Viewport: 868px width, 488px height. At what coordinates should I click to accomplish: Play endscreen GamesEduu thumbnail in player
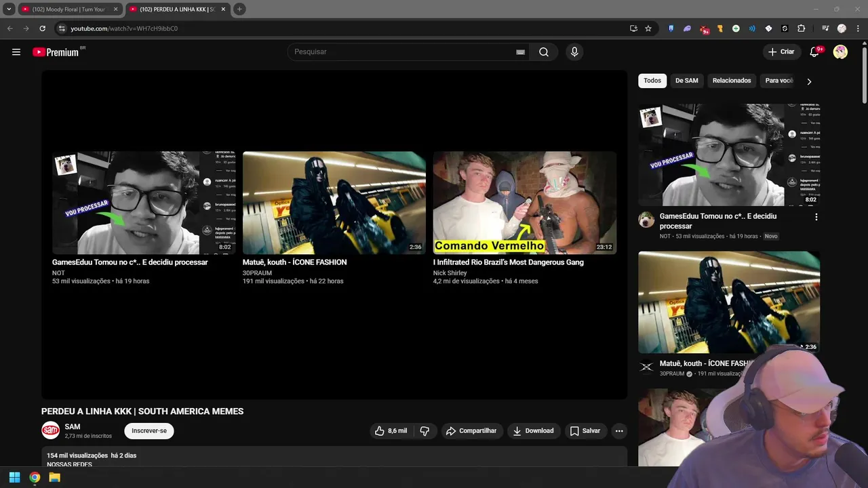[144, 203]
